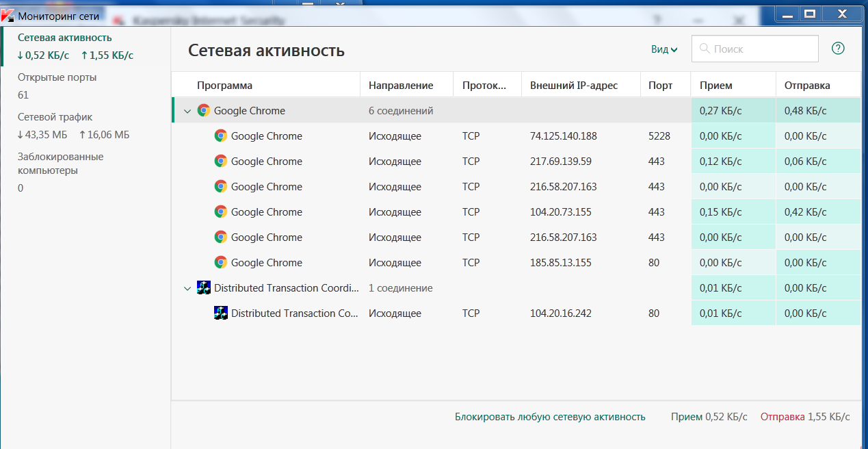
Task: Click Distributed Transaction Coordinator group icon
Action: (203, 287)
